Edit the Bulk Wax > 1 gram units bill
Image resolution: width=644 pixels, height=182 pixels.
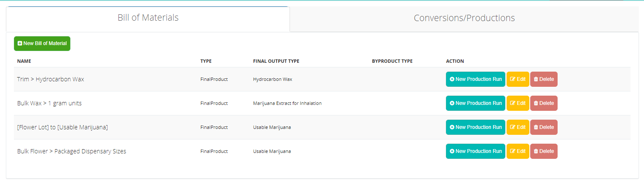[518, 103]
